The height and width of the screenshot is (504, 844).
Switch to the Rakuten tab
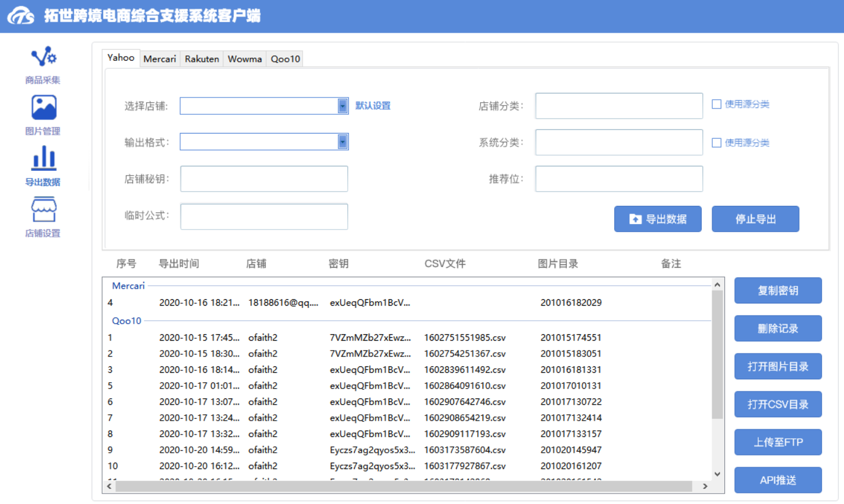[202, 59]
